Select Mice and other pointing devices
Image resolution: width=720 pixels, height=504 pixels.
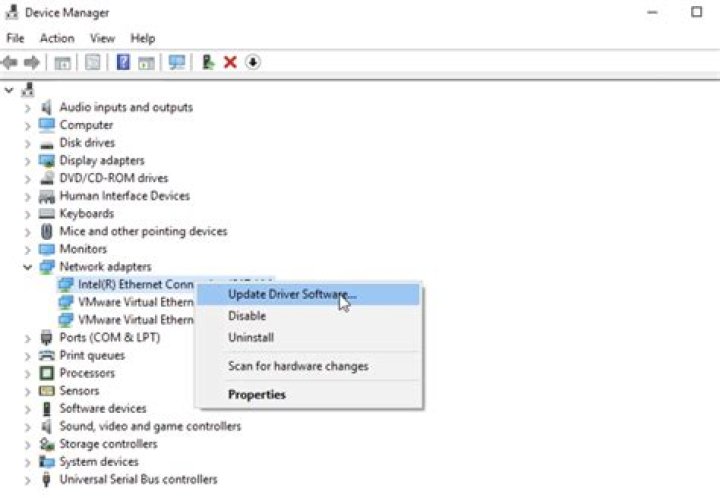coord(143,232)
